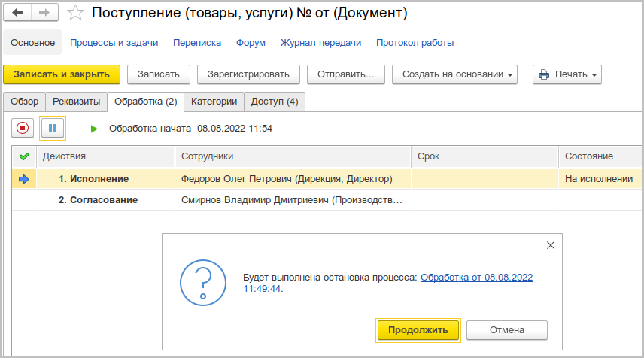This screenshot has height=358, width=644.
Task: Close the confirmation dialog with X
Action: [550, 245]
